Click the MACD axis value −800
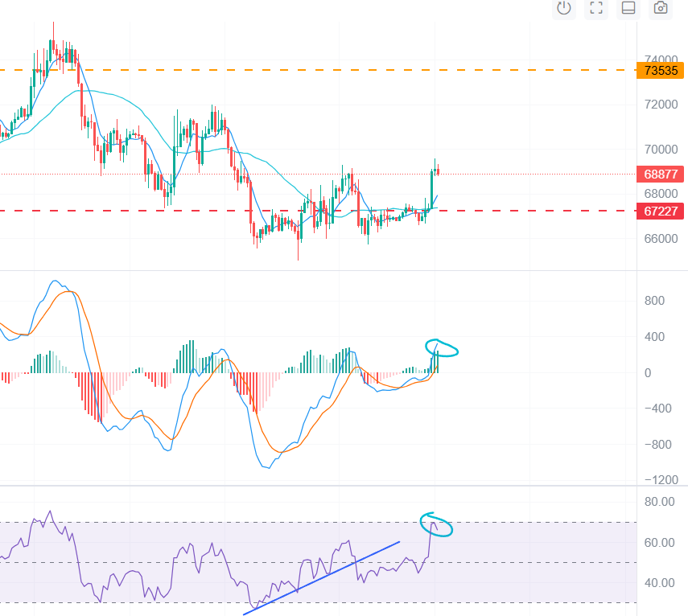Screen dimensions: 688x616 pyautogui.click(x=657, y=445)
